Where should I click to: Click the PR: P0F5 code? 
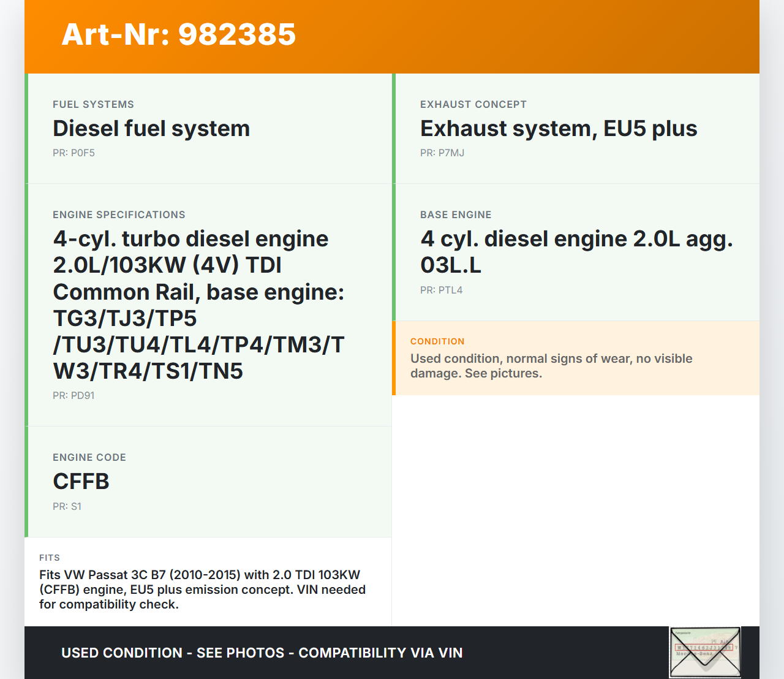coord(73,153)
